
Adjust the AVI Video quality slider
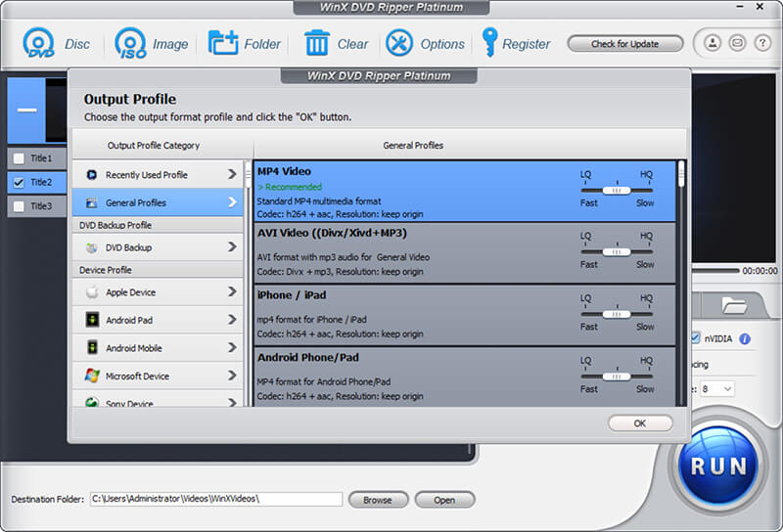coord(617,252)
